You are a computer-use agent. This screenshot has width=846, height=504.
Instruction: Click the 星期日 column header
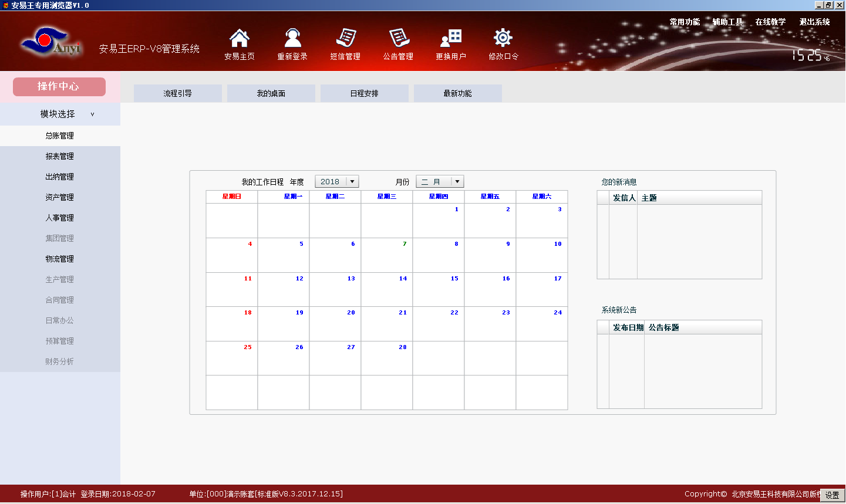point(232,197)
